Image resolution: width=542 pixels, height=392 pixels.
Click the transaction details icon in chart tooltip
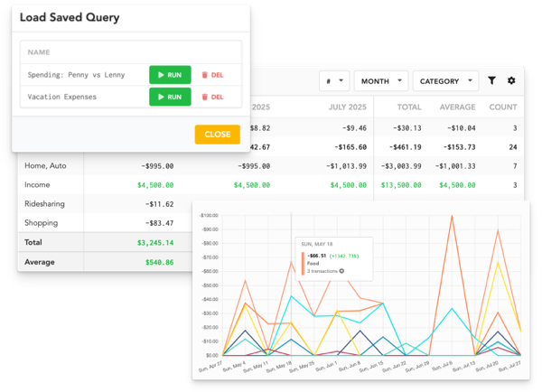[341, 271]
